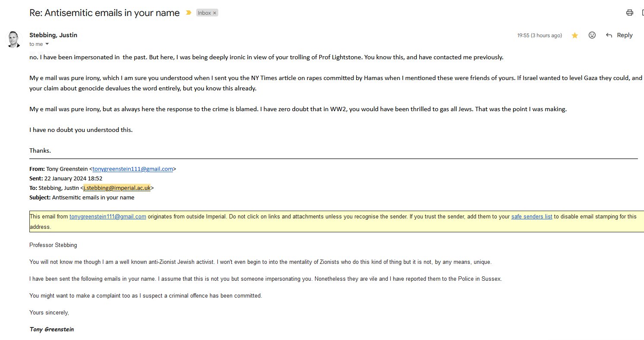Viewport: 644px width, 340px height.
Task: Open tonygreenstein111@gmail.com link in From line
Action: pos(133,169)
